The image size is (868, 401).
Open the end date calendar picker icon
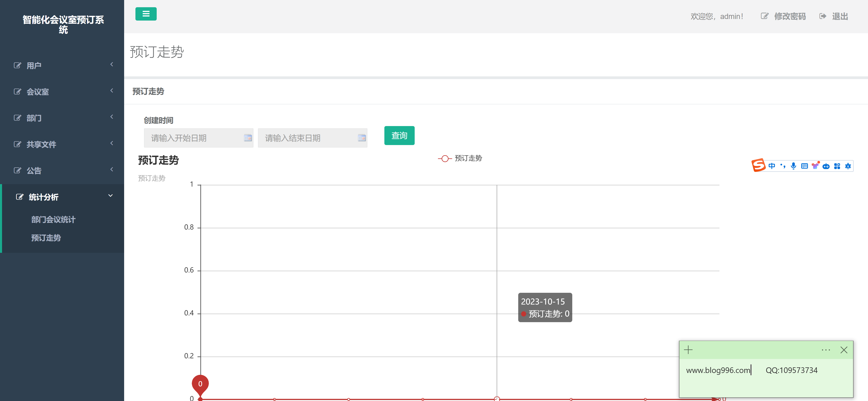[x=362, y=138]
